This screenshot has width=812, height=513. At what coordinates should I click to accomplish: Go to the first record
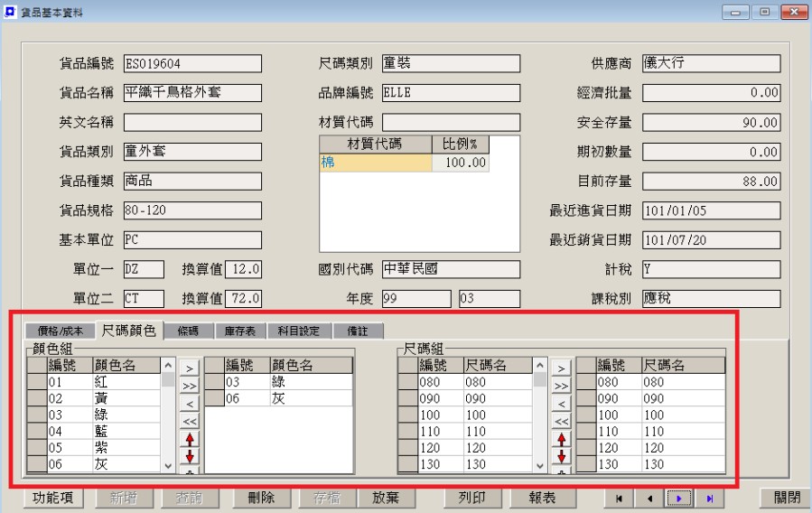point(619,499)
